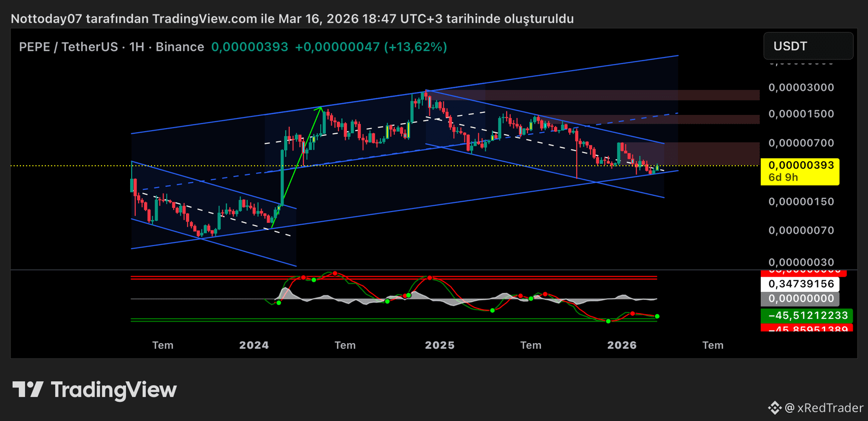The width and height of the screenshot is (868, 421).
Task: Click the Nottoday07 creation caption
Action: [292, 19]
